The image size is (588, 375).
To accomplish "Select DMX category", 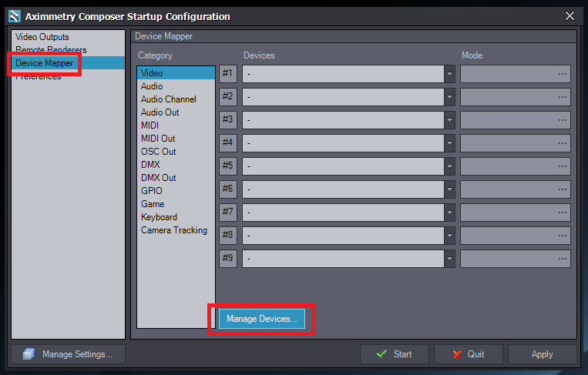I will (176, 165).
